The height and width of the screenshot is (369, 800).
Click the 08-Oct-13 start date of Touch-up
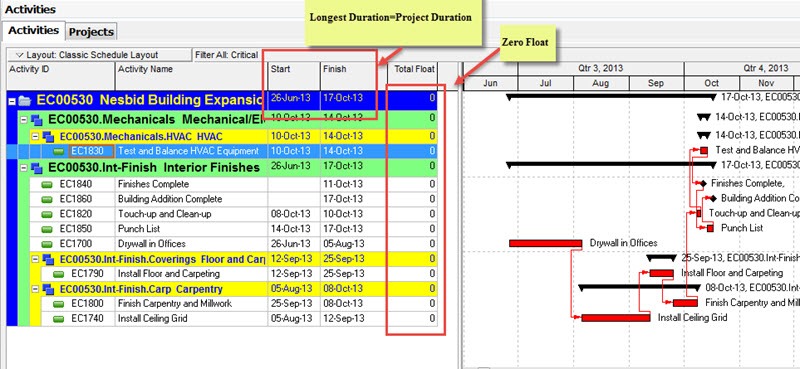(290, 214)
